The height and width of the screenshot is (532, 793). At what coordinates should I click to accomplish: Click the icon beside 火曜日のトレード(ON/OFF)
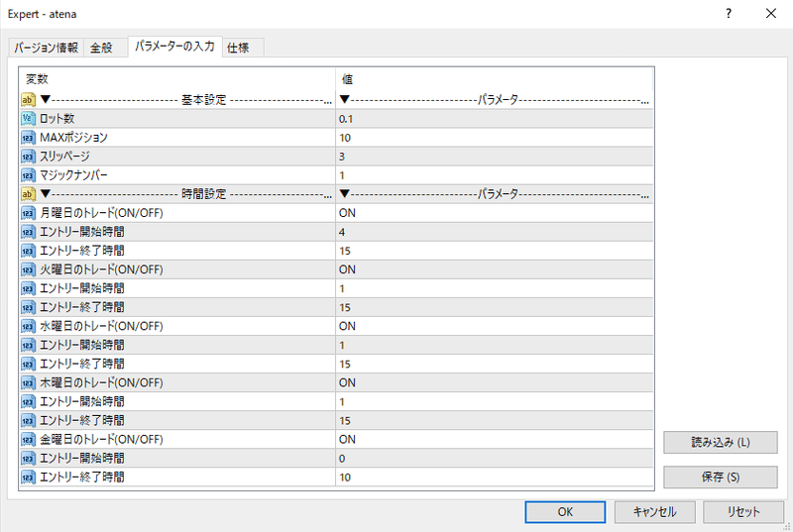pyautogui.click(x=28, y=269)
